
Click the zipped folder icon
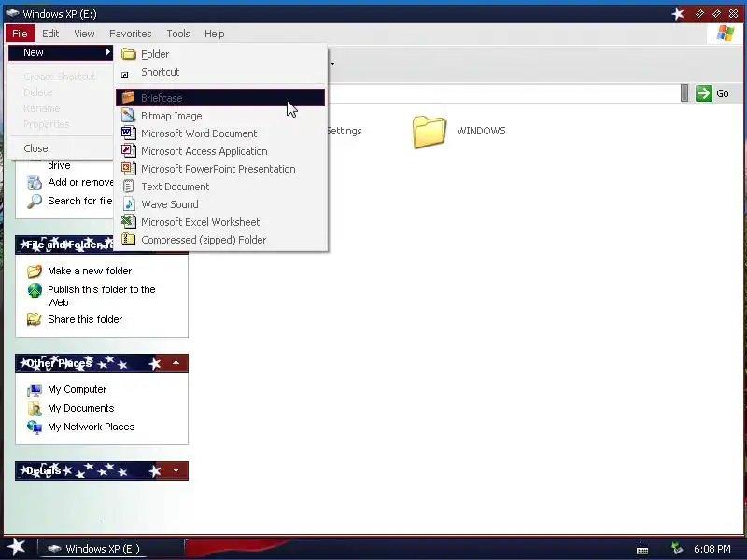128,239
